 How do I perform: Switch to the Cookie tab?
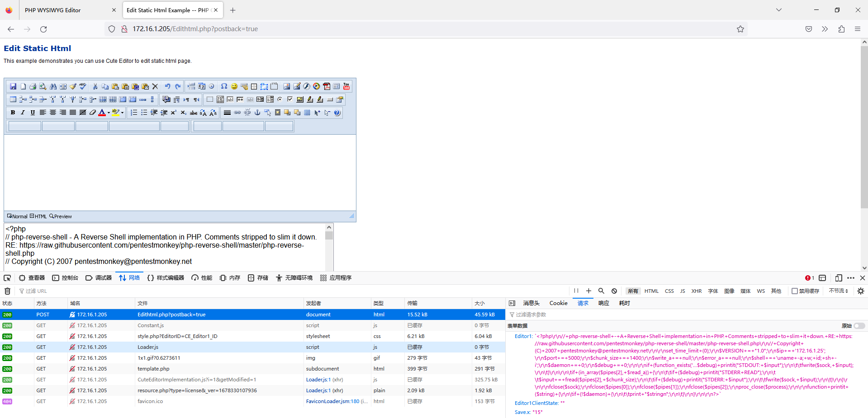558,303
